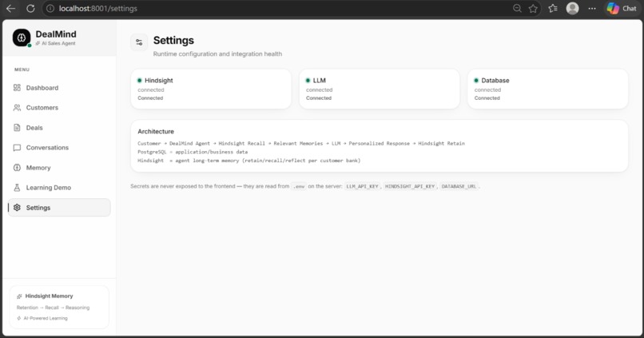Click the DealMind app title
Viewport: 644px width, 338px height.
[x=56, y=34]
